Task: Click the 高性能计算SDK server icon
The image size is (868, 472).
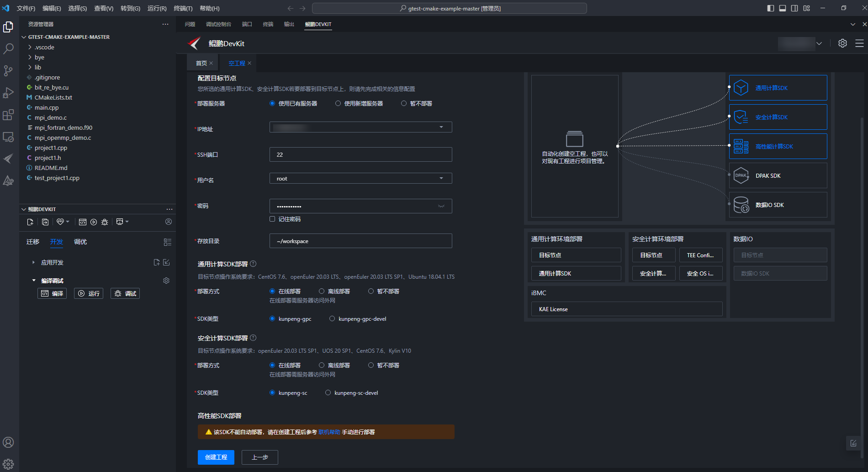Action: (741, 146)
